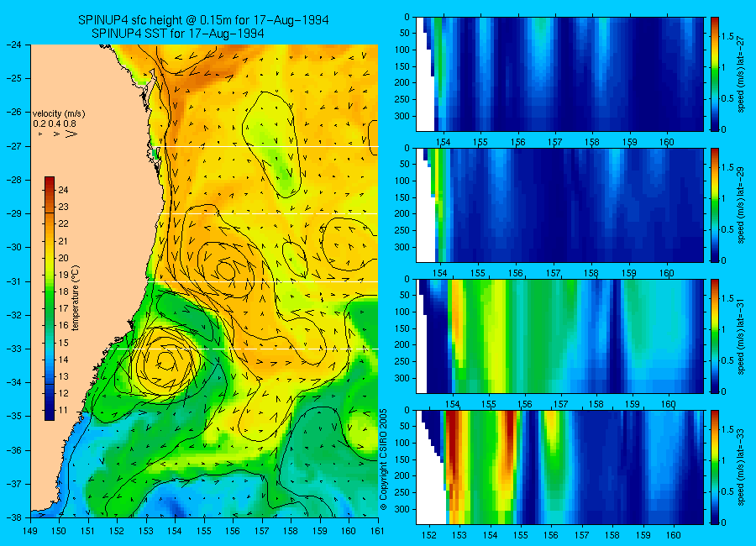Image resolution: width=756 pixels, height=546 pixels.
Task: Click the '152' longitude tick under the lat=-33 section
Action: point(428,535)
